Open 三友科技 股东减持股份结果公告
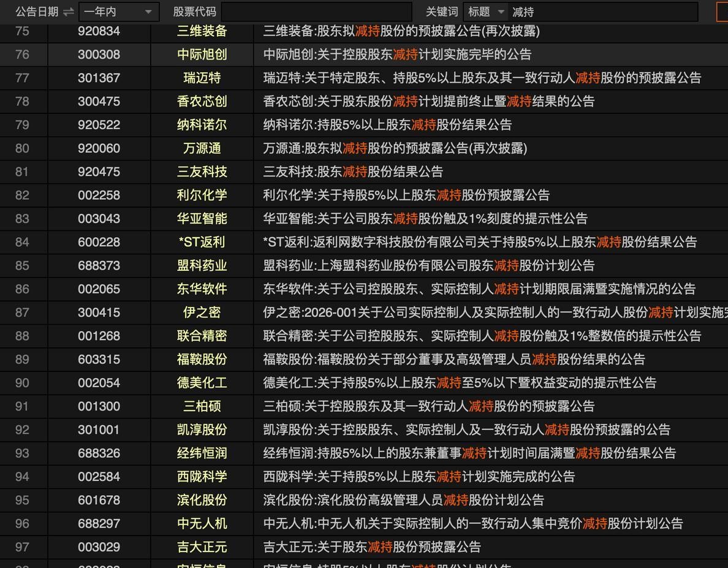Screen dimensions: 728x568 [x=354, y=172]
